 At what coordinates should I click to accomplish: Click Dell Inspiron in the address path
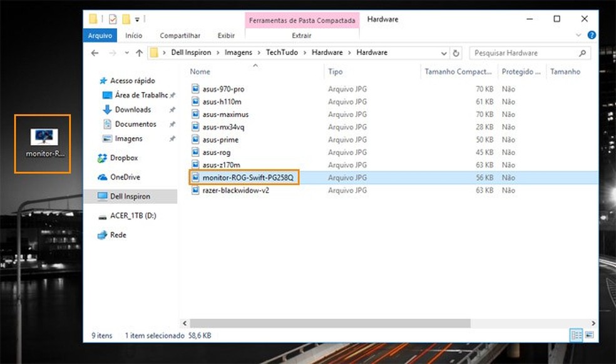(191, 53)
